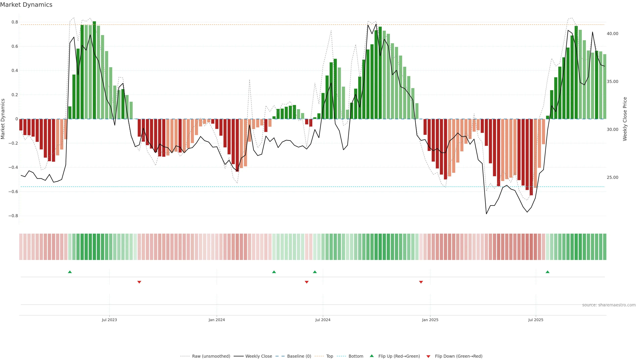Viewport: 644px width, 362px height.
Task: Click the Weekly Close Price axis title
Action: (x=625, y=119)
